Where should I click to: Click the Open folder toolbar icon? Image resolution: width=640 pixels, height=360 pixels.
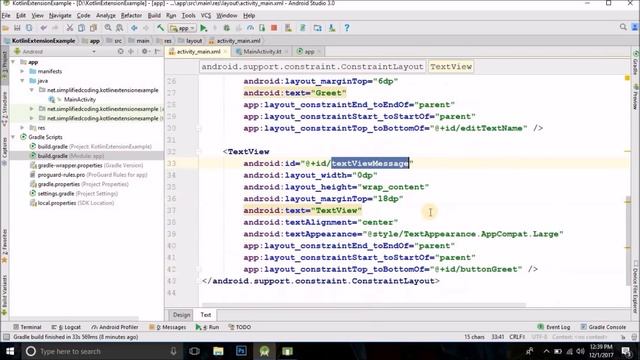coord(6,28)
